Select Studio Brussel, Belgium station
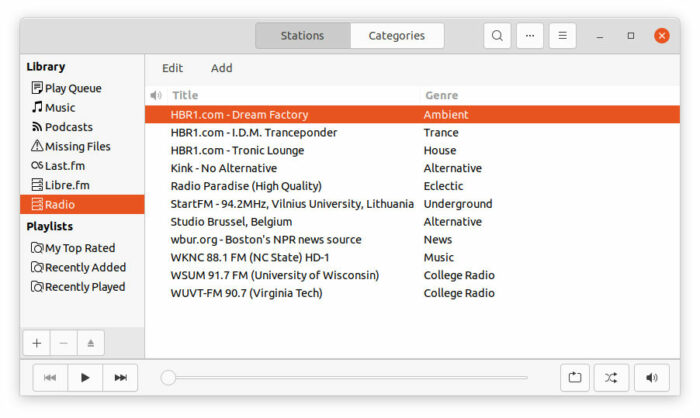The width and height of the screenshot is (700, 418). click(412, 222)
